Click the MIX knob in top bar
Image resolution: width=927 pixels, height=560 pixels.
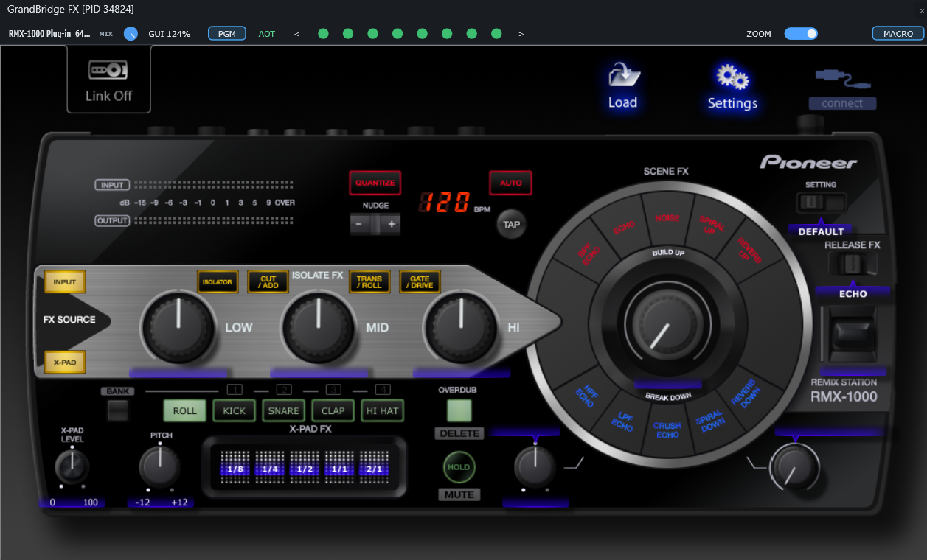point(131,34)
